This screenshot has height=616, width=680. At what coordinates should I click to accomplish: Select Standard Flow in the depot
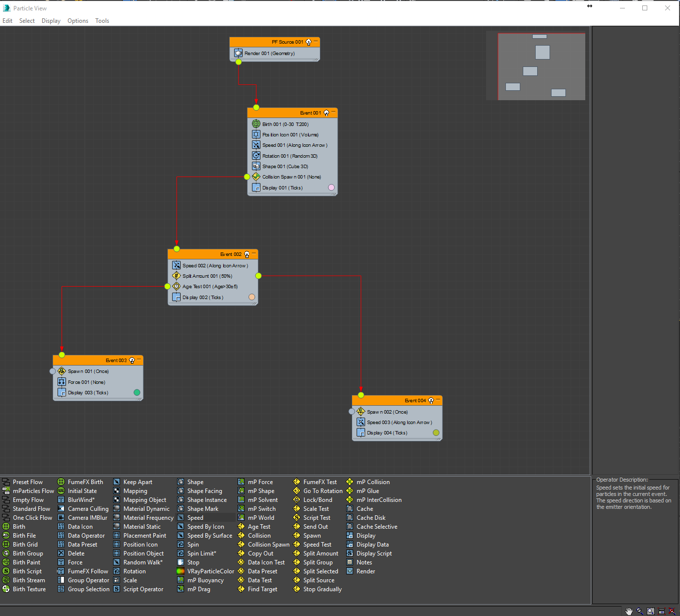tap(31, 509)
